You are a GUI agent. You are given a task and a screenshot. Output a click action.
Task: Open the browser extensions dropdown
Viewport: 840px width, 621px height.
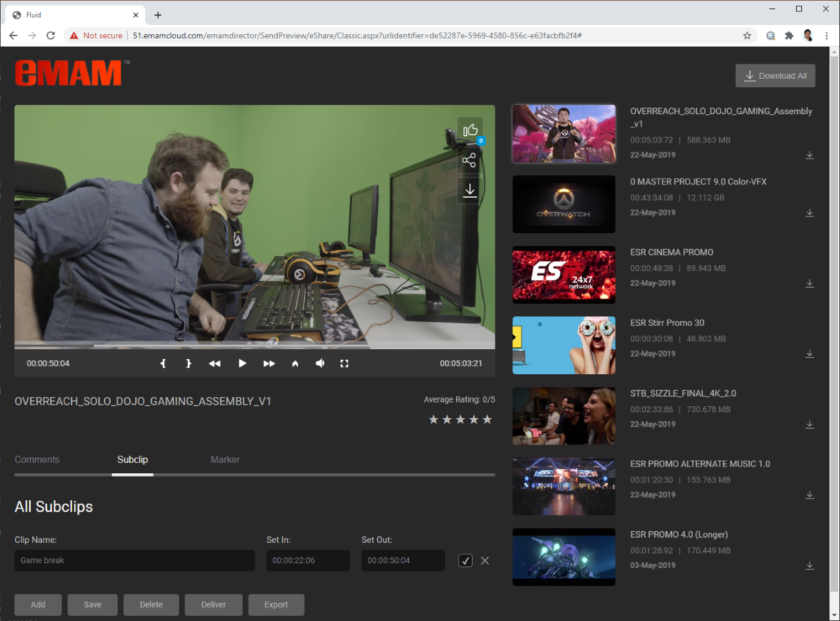pyautogui.click(x=789, y=35)
